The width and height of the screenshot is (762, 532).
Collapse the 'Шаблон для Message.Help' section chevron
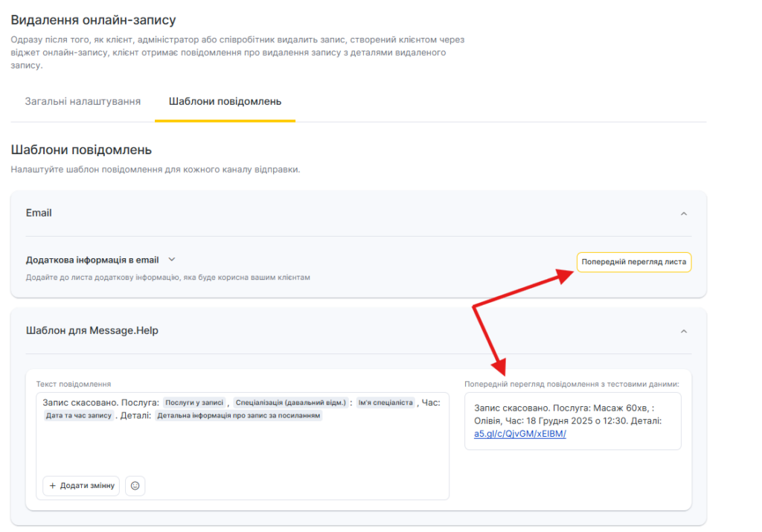click(x=684, y=331)
